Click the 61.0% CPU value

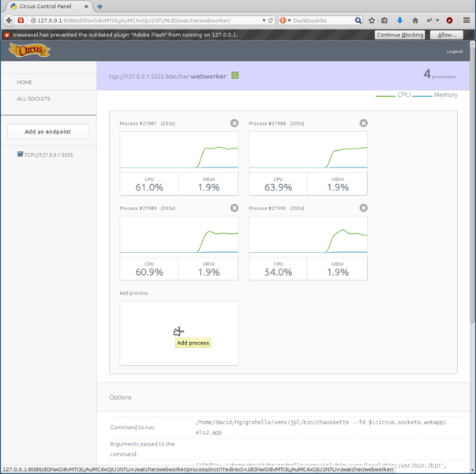pos(149,187)
